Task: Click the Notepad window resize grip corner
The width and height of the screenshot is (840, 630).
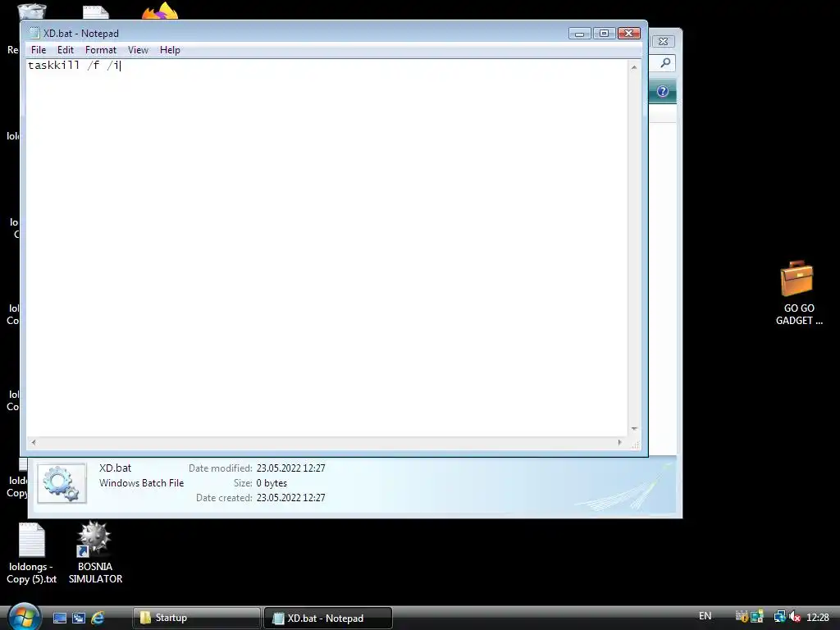Action: [635, 444]
